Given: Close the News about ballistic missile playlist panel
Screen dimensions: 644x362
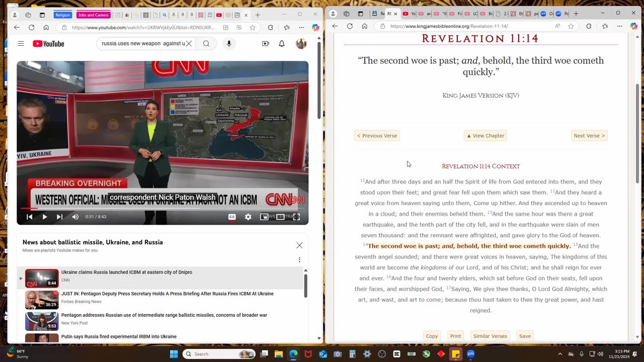Looking at the screenshot, I should (299, 245).
